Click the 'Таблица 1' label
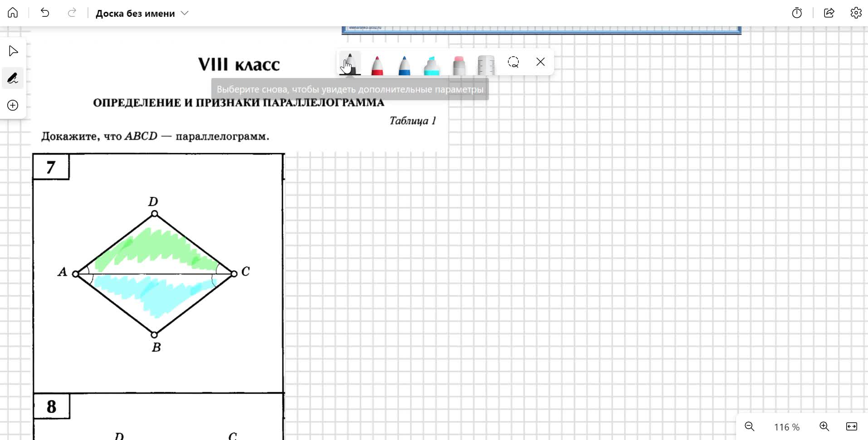The image size is (868, 440). pos(413,121)
